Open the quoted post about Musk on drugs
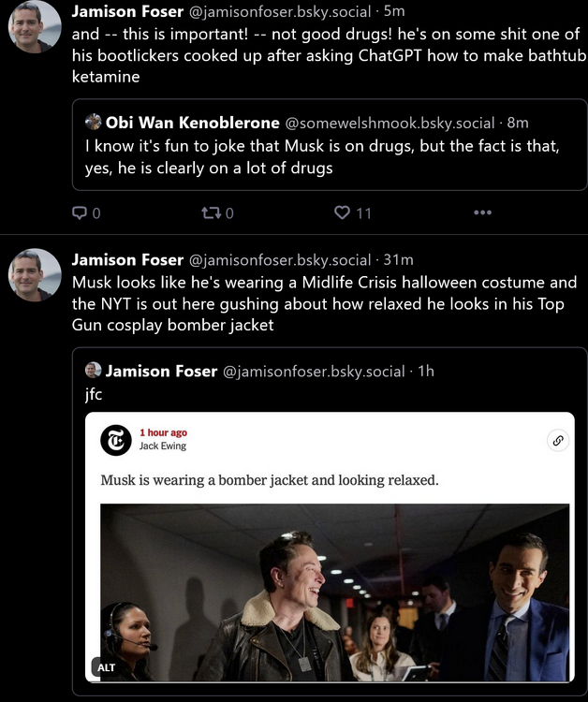 pyautogui.click(x=328, y=157)
